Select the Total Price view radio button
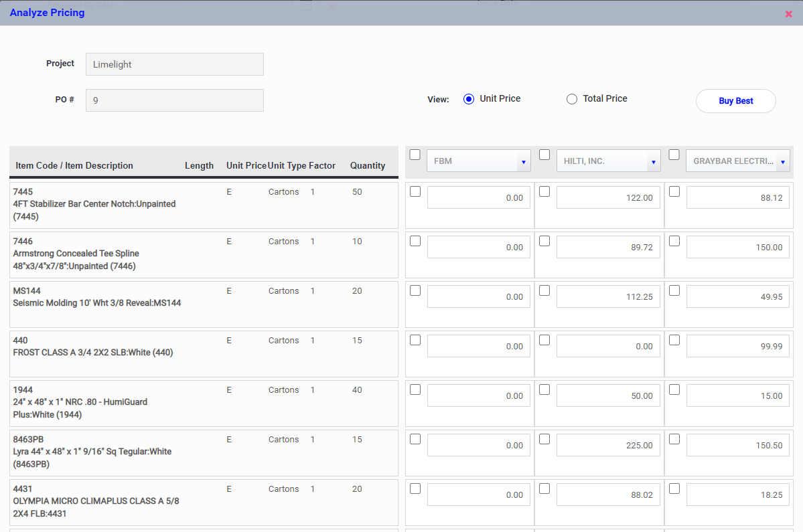The width and height of the screenshot is (803, 532). [571, 99]
